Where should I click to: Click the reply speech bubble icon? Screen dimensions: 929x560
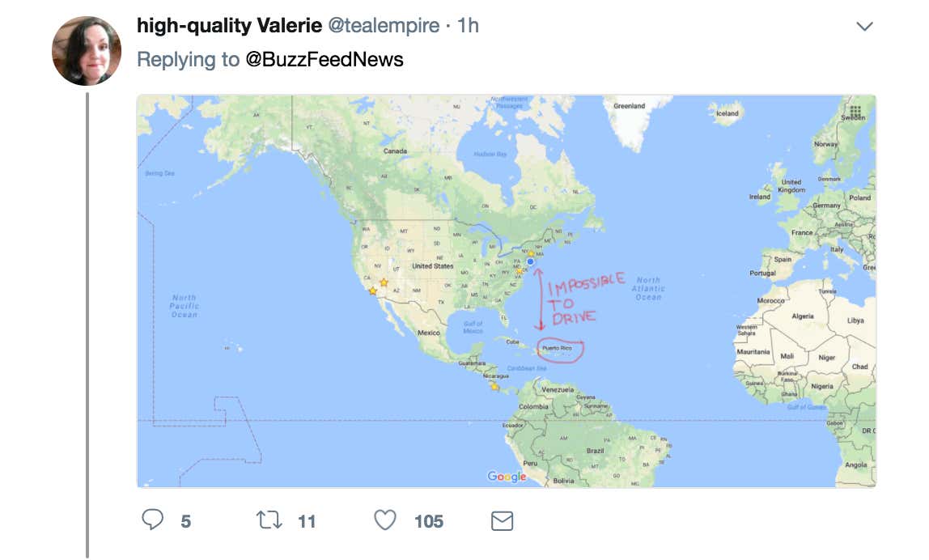(x=153, y=520)
